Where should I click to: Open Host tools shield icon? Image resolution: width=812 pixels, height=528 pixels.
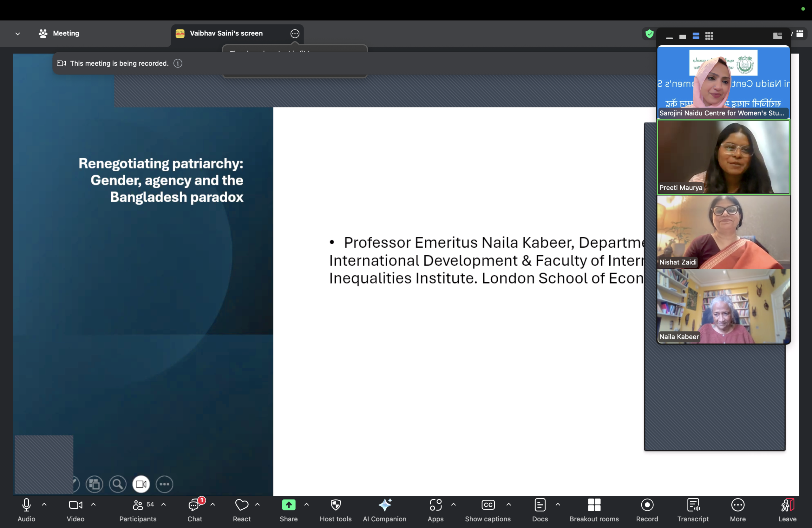point(336,505)
